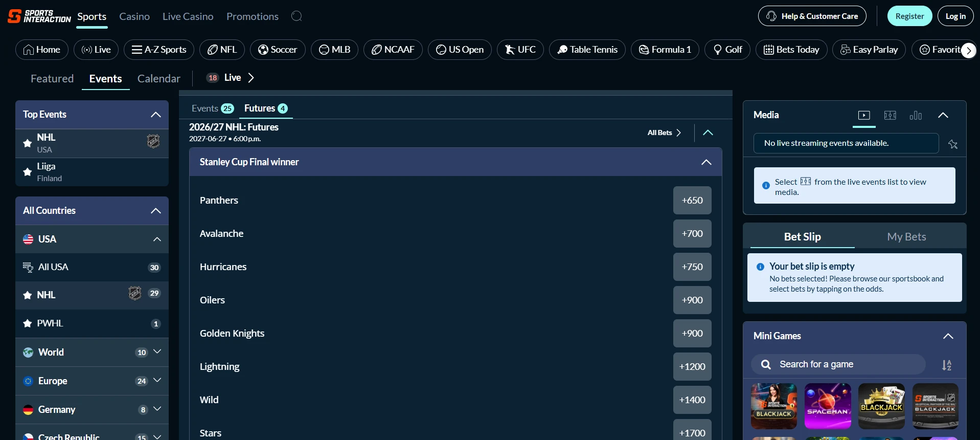
Task: Bet on Hurricanes at +750
Action: pyautogui.click(x=692, y=267)
